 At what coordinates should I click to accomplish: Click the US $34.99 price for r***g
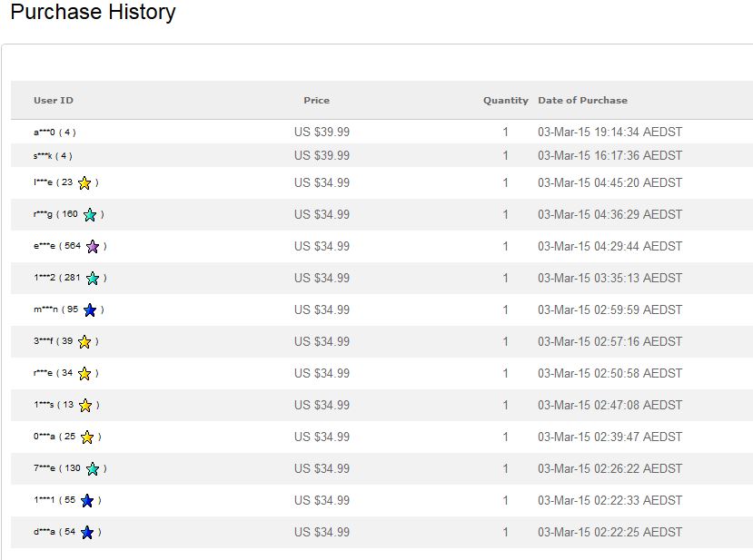[322, 214]
